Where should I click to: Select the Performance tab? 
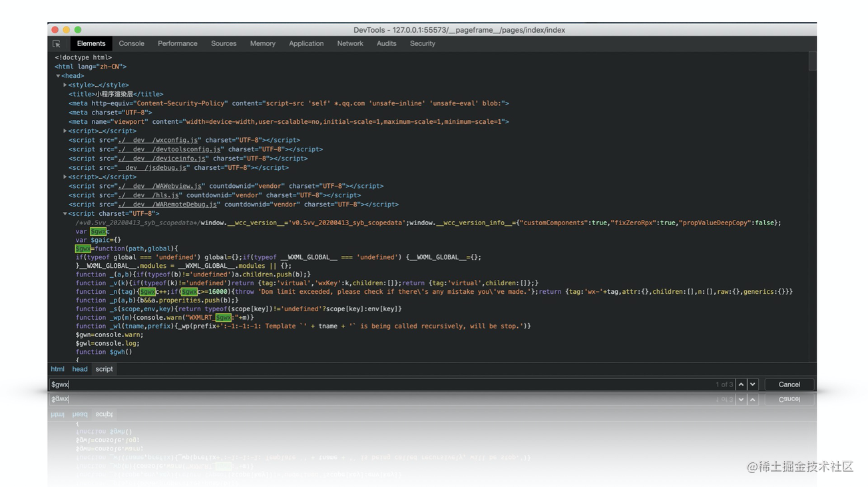[177, 44]
